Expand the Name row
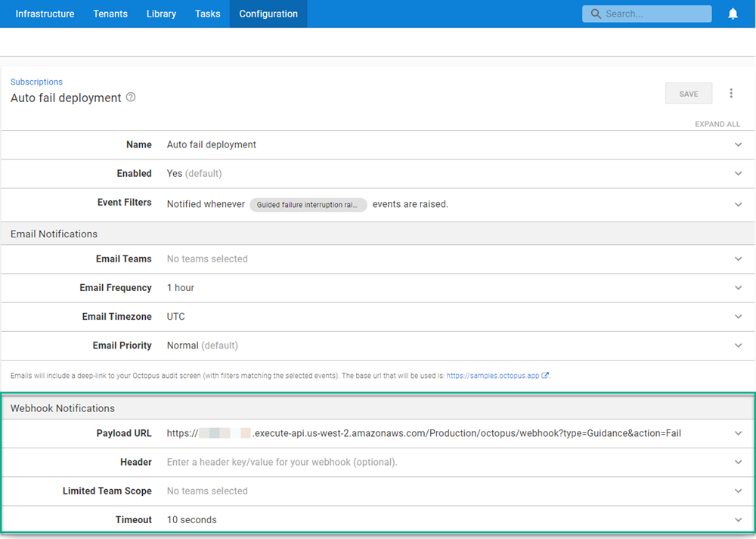Screen dimensions: 756x539 tap(739, 144)
